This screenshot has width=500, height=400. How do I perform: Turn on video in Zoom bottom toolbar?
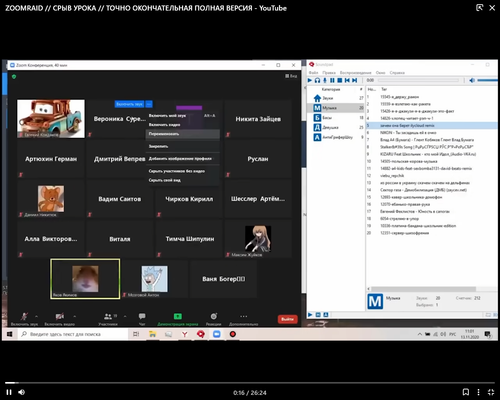tap(60, 318)
